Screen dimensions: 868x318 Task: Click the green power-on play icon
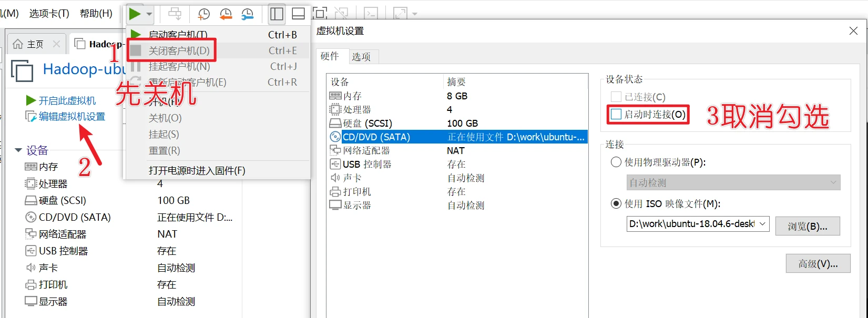pyautogui.click(x=135, y=14)
